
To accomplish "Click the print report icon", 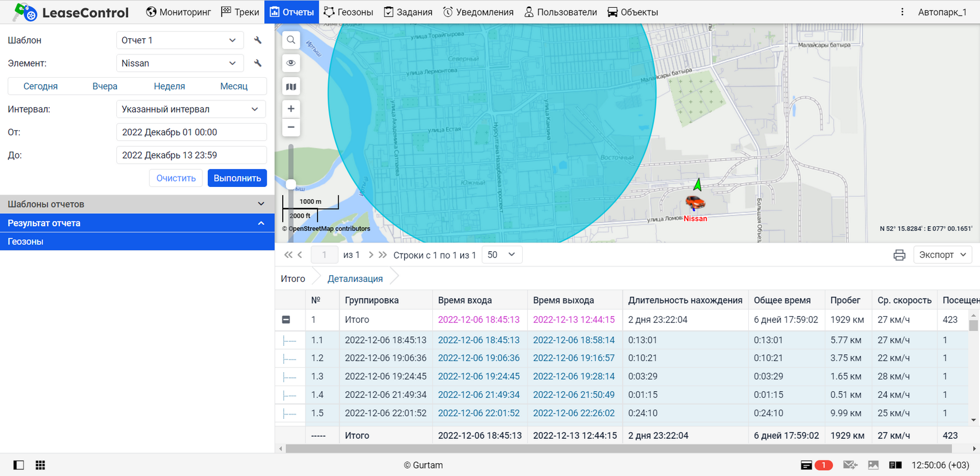I will click(x=899, y=255).
